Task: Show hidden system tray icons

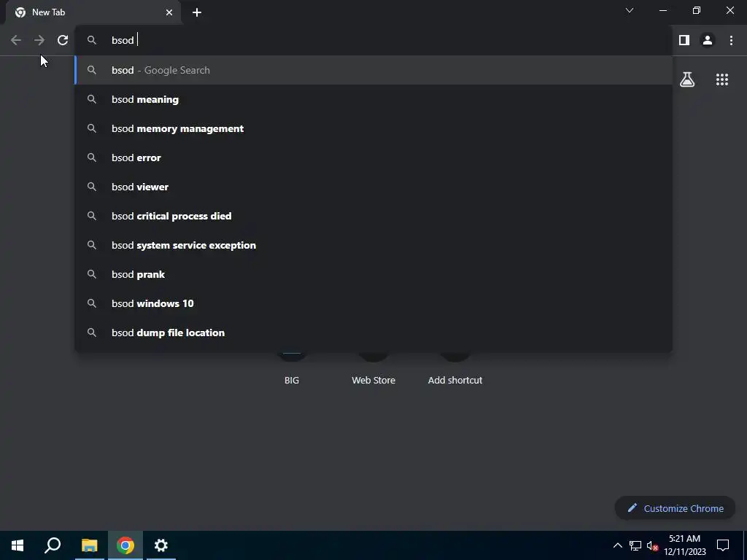Action: point(617,545)
